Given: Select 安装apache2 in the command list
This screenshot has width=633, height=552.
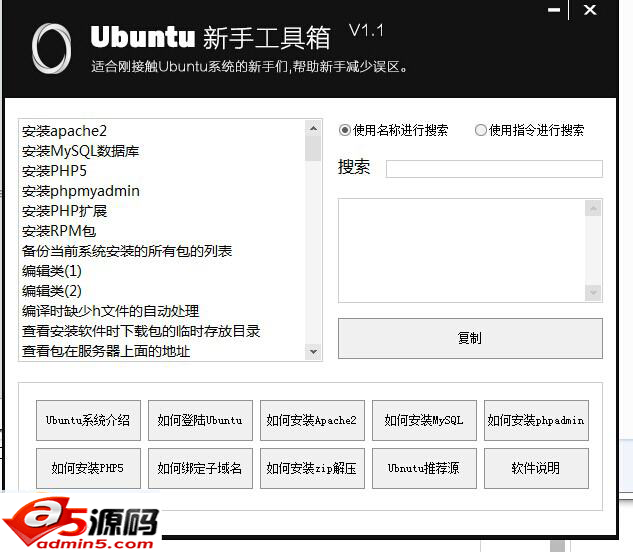Looking at the screenshot, I should (162, 131).
